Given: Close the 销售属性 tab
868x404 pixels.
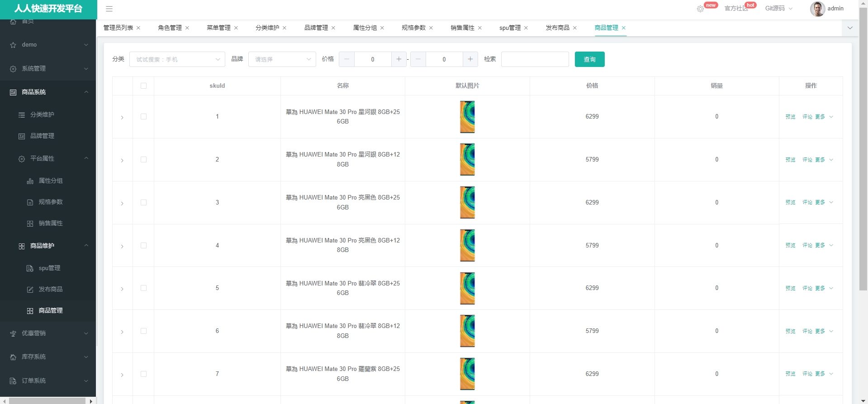Looking at the screenshot, I should coord(480,28).
